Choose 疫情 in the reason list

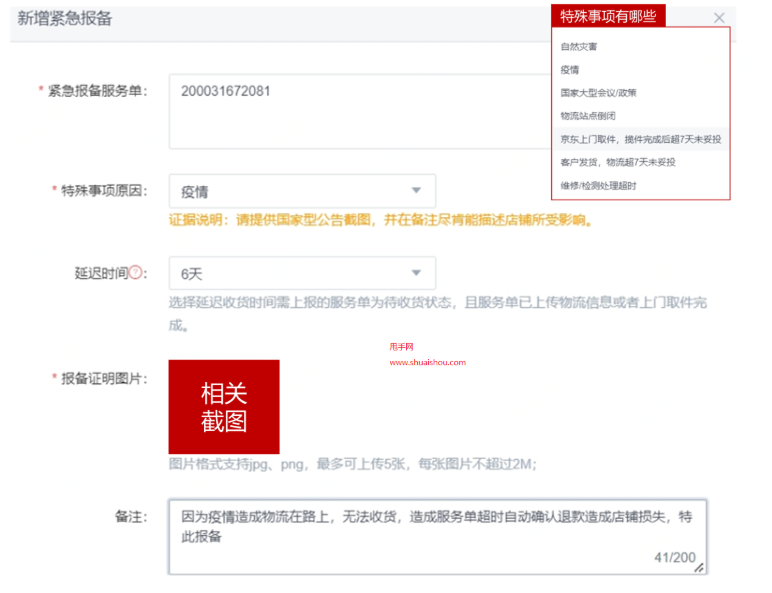570,70
